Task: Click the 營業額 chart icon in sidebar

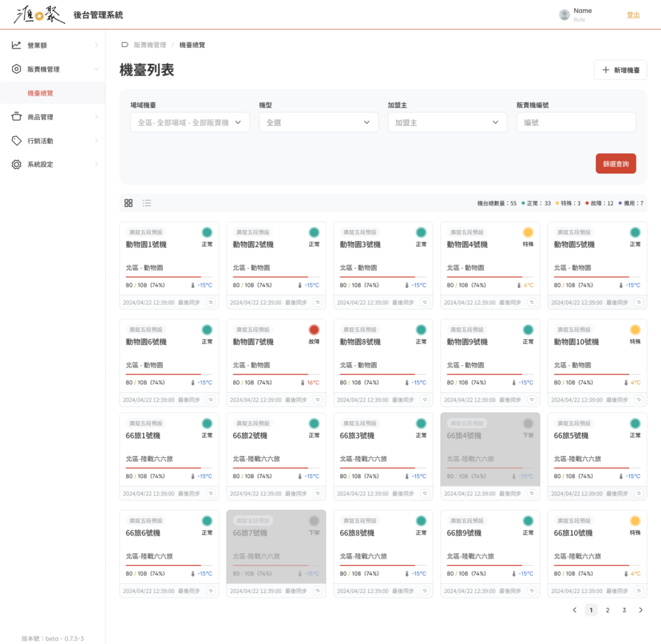Action: (x=17, y=45)
